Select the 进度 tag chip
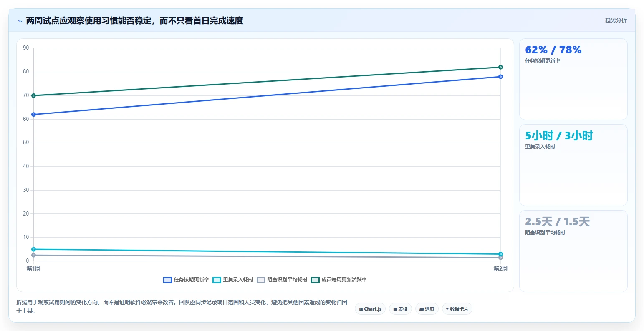 (427, 309)
